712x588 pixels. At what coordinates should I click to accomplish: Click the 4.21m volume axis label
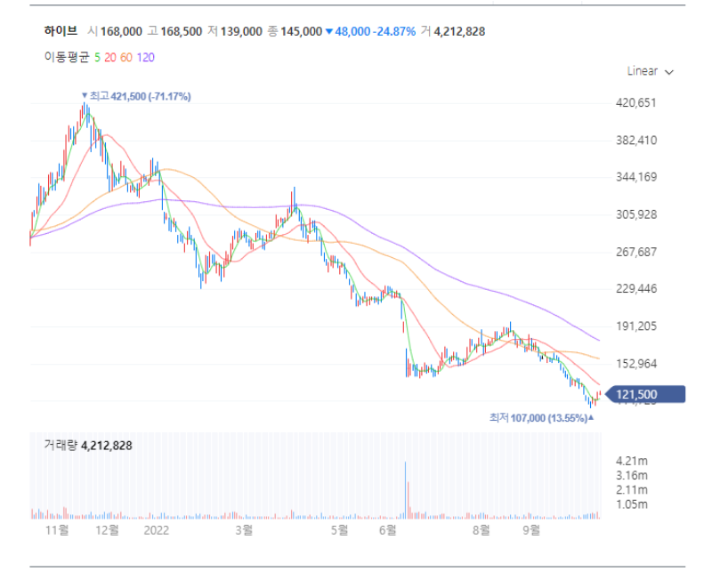tap(630, 461)
